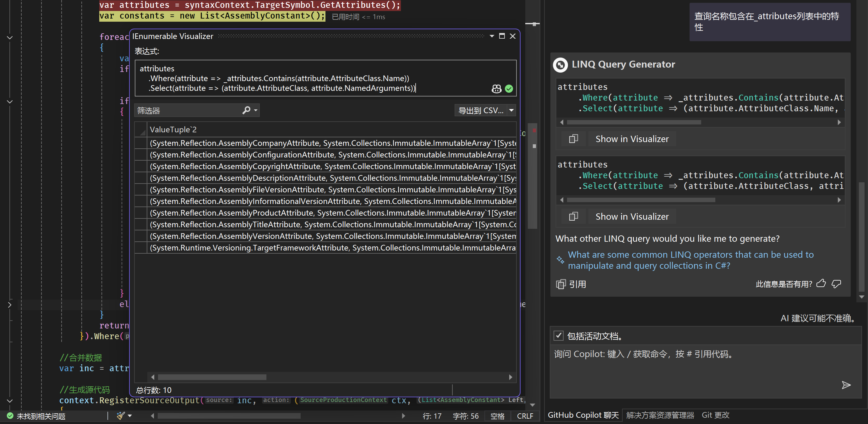The image size is (868, 424).
Task: Open the Export to CSV dropdown arrow
Action: click(511, 110)
